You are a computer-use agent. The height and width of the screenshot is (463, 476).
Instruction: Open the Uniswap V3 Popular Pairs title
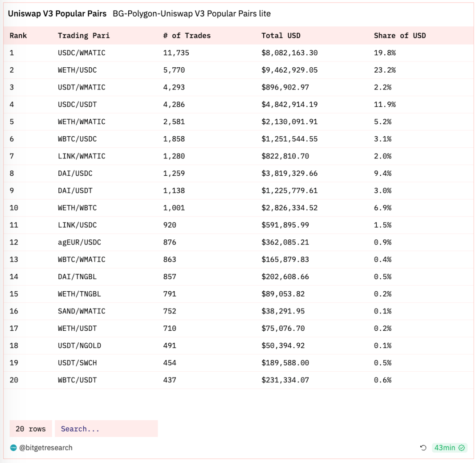pos(57,14)
